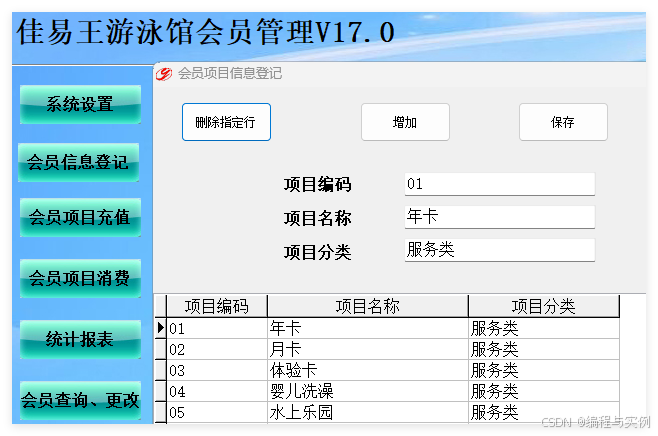Click the 佳易王游泳馆会员管理V17.0 title banner
Screen dimensions: 658x436
(206, 31)
